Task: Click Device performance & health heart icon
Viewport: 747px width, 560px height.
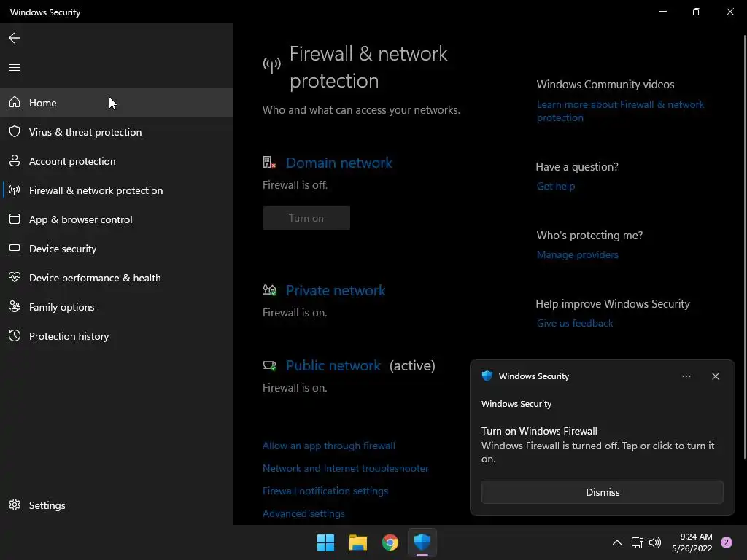Action: (x=15, y=278)
